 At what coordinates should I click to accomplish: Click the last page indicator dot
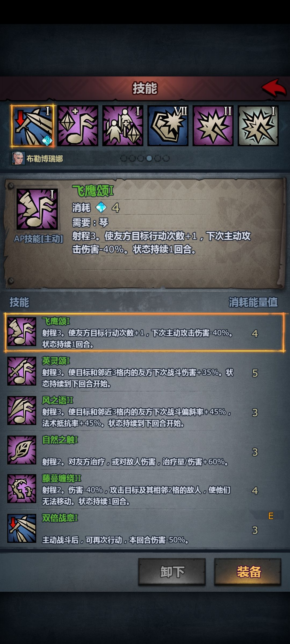166,158
